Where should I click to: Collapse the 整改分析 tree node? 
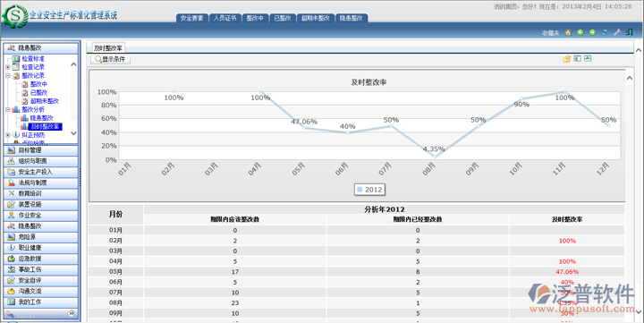tap(8, 110)
